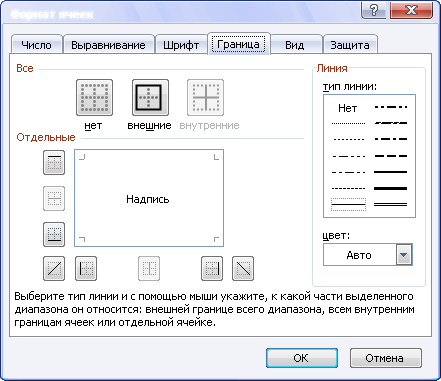
Task: Select the thin solid line style
Action: 348,204
